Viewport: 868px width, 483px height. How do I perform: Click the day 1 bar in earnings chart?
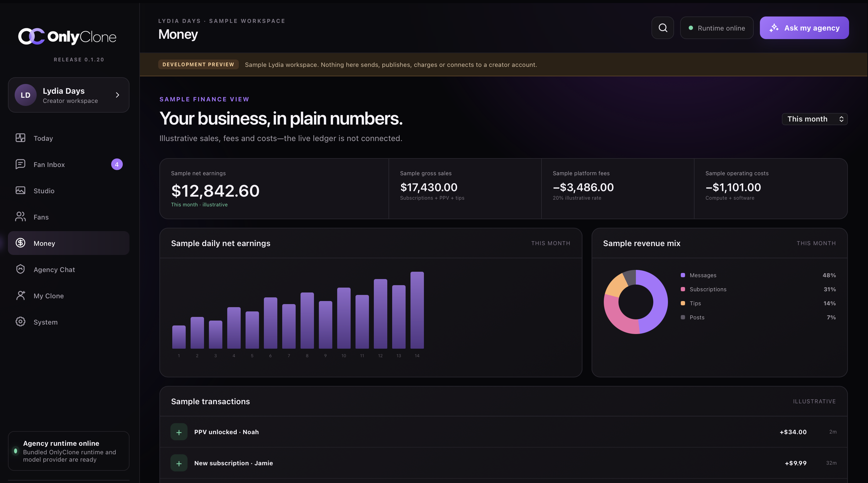(179, 337)
